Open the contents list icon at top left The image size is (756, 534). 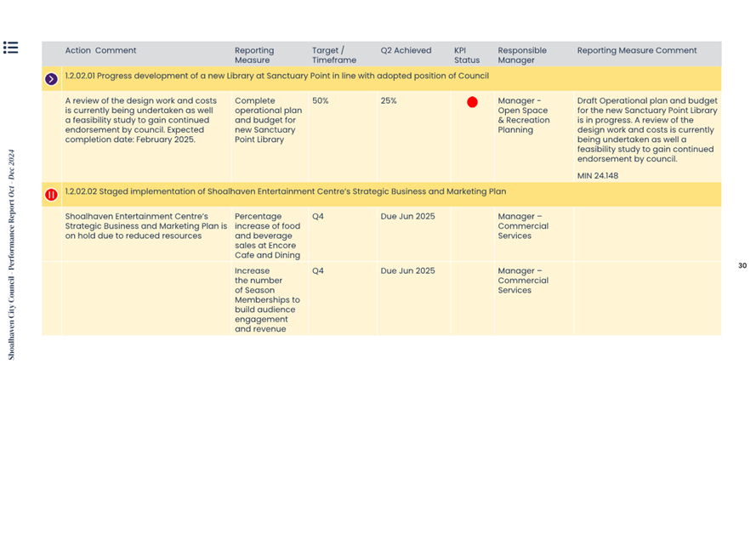[10, 48]
